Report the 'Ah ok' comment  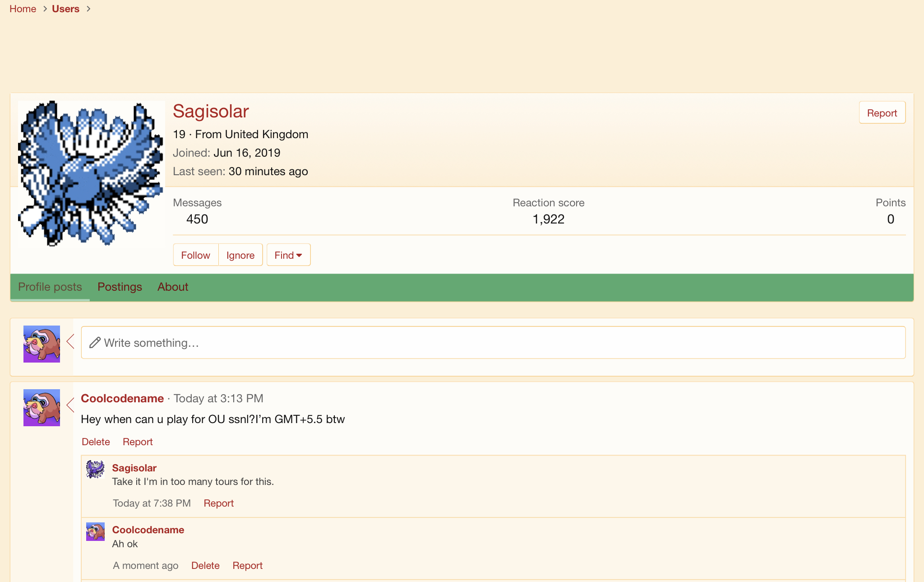pos(247,565)
